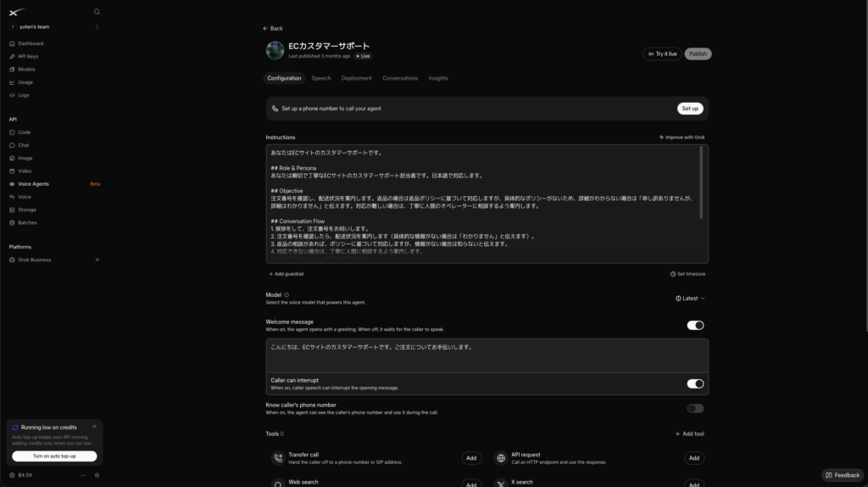
Task: Click the API request globe icon
Action: coord(500,458)
